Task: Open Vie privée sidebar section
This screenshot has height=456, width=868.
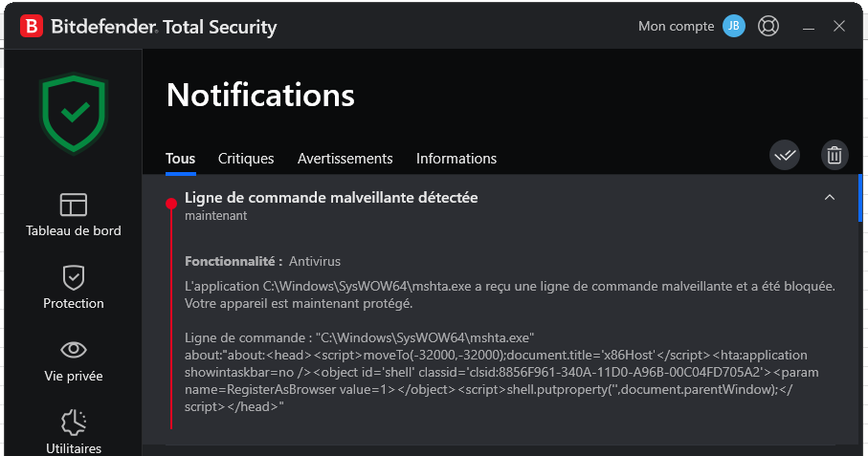Action: click(x=73, y=360)
